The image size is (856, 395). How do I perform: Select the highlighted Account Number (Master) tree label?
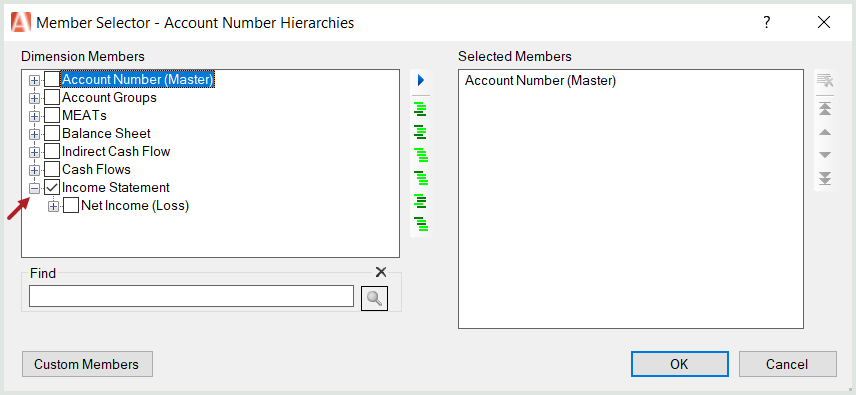[137, 80]
